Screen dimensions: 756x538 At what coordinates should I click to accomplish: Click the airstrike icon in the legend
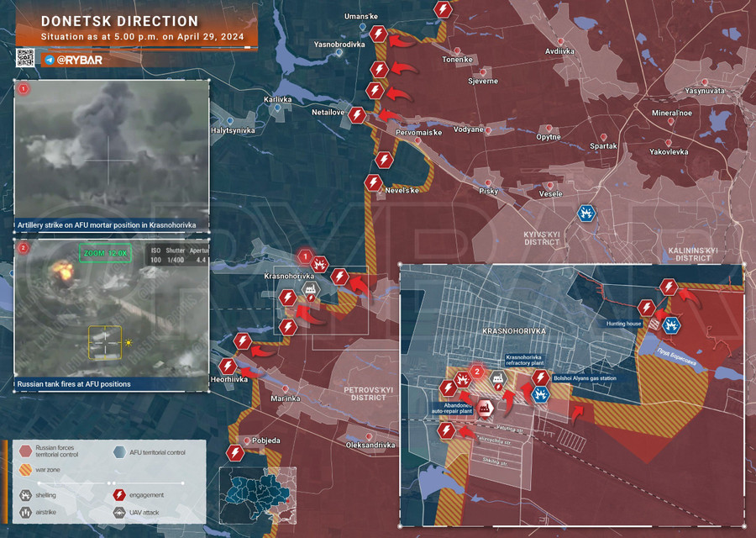click(x=26, y=511)
